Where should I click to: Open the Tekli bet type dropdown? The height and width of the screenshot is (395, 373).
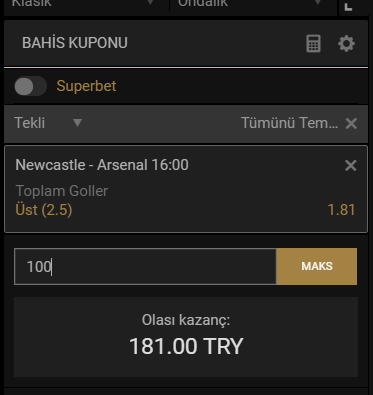(x=48, y=123)
